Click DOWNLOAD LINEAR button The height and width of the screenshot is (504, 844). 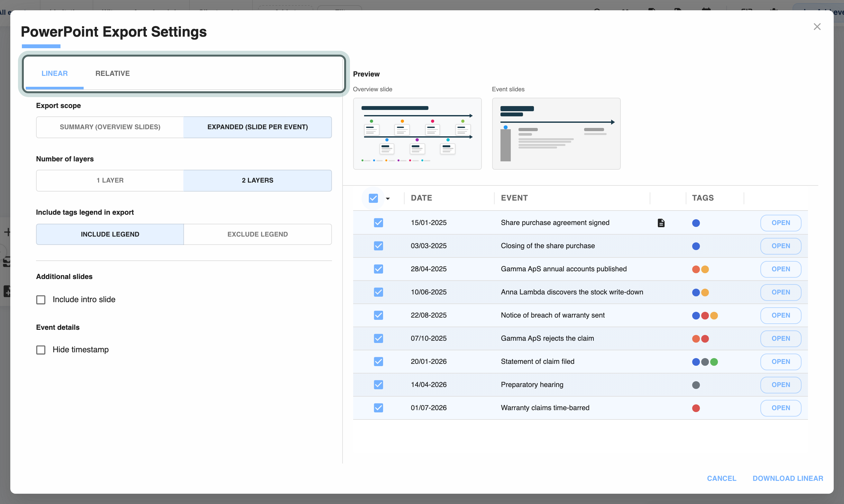point(788,478)
